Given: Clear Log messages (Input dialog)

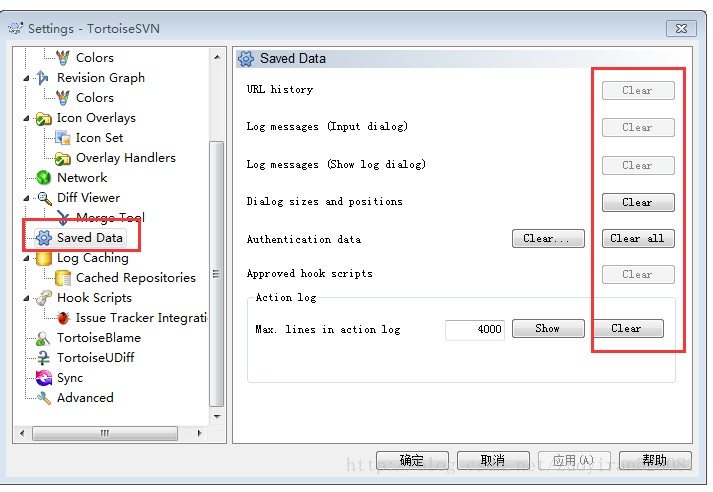Looking at the screenshot, I should (638, 127).
